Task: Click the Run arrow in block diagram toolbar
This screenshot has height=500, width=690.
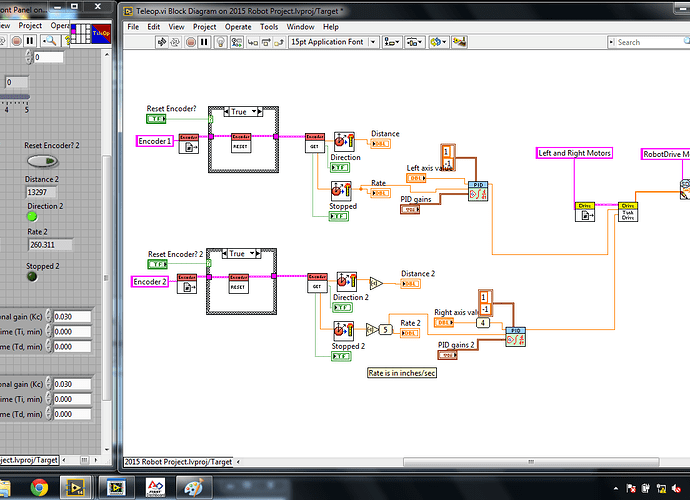Action: pyautogui.click(x=162, y=42)
